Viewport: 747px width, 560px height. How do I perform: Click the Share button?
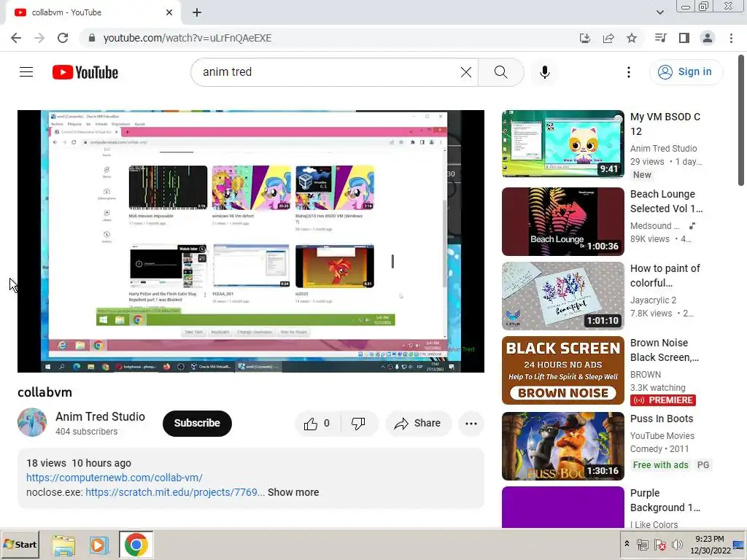tap(418, 424)
